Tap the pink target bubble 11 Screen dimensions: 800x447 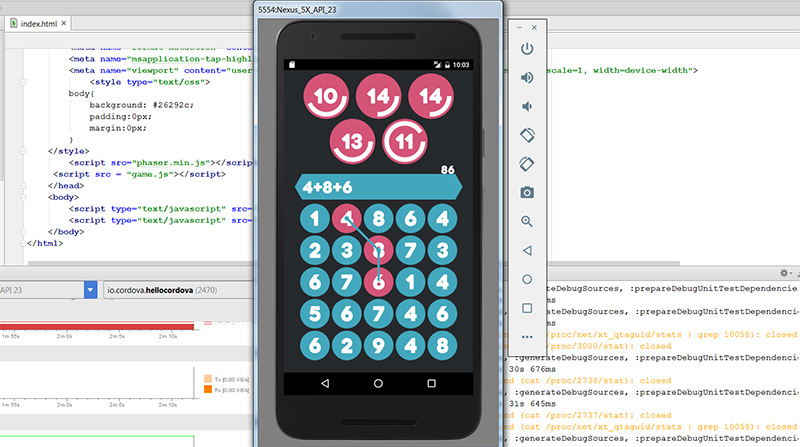(405, 141)
